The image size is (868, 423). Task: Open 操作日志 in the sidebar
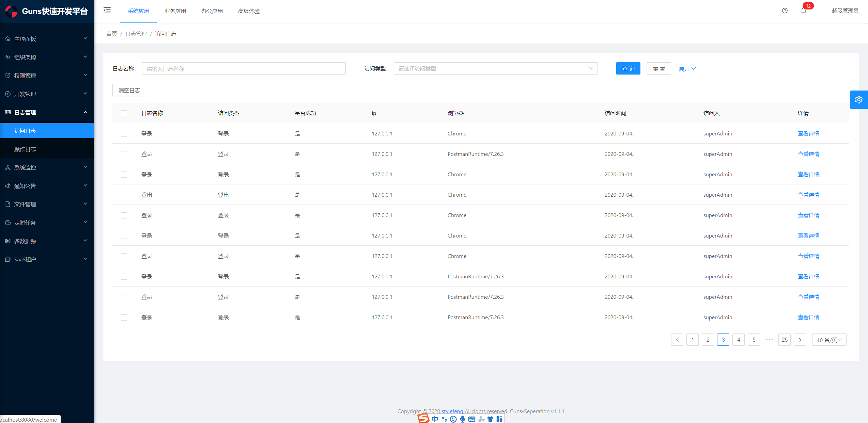[x=25, y=149]
